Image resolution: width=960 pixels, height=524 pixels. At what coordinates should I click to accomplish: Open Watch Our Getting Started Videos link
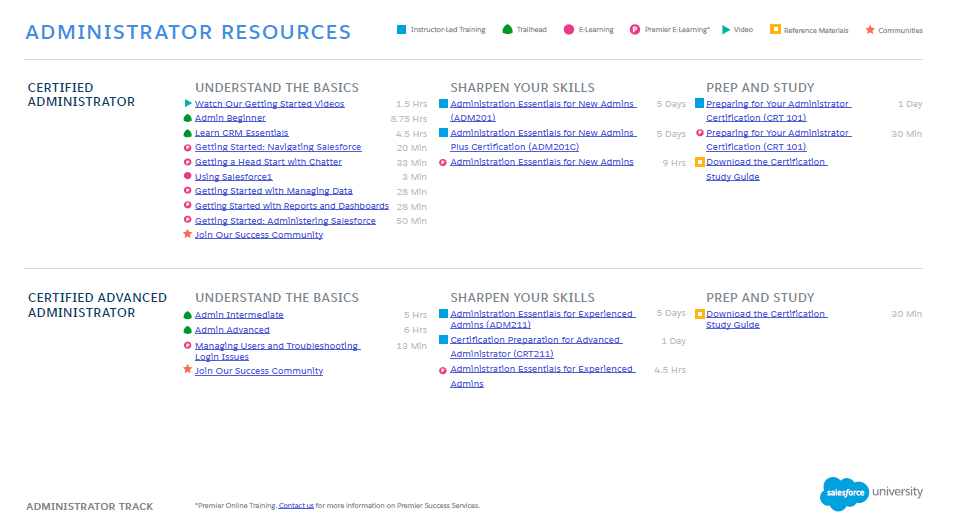coord(269,104)
